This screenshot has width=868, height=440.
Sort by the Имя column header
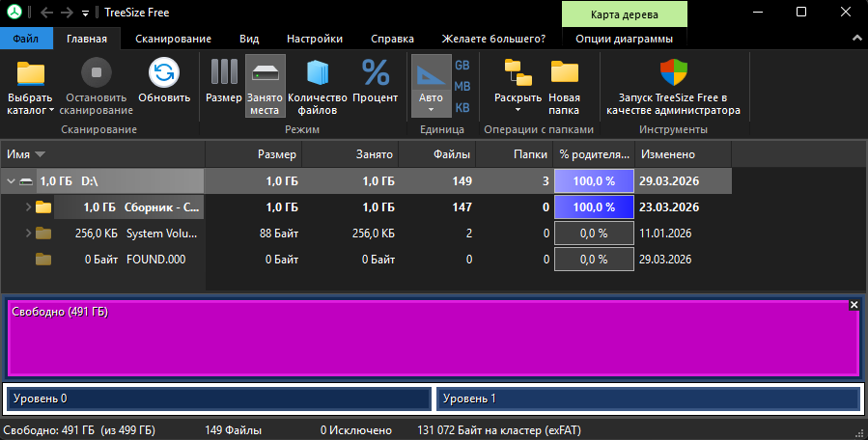[x=102, y=154]
